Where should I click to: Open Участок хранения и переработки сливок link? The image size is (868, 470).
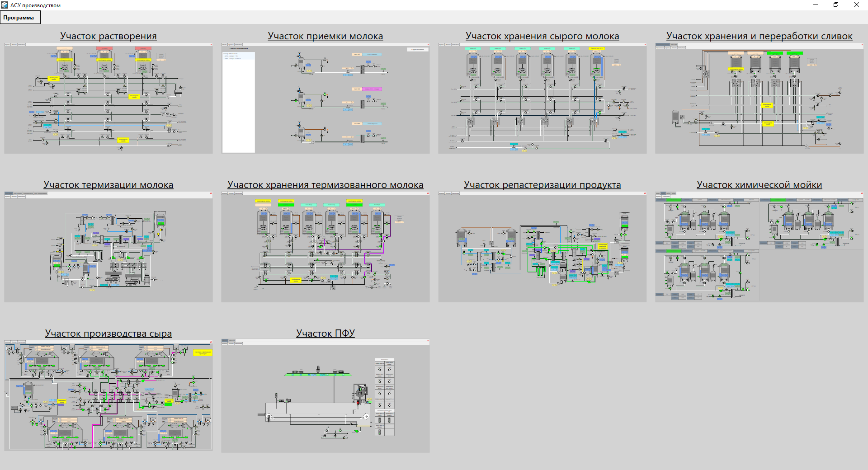[759, 36]
